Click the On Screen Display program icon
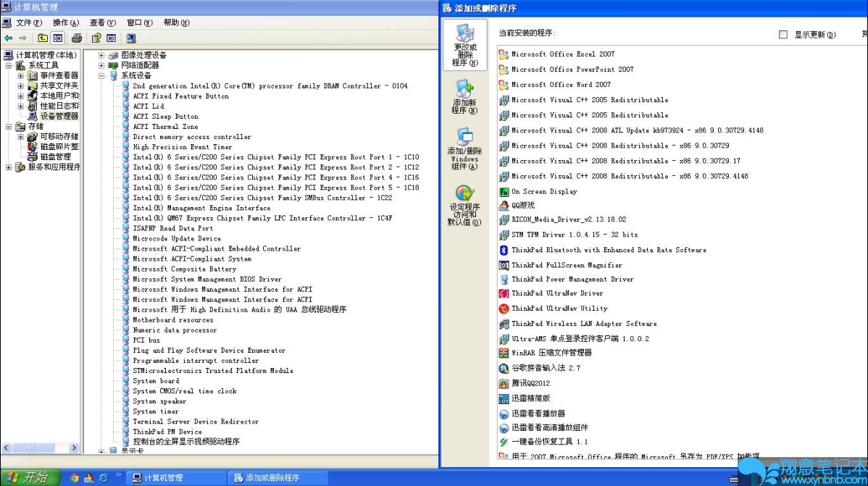Screen dimensions: 868x486 tap(504, 191)
